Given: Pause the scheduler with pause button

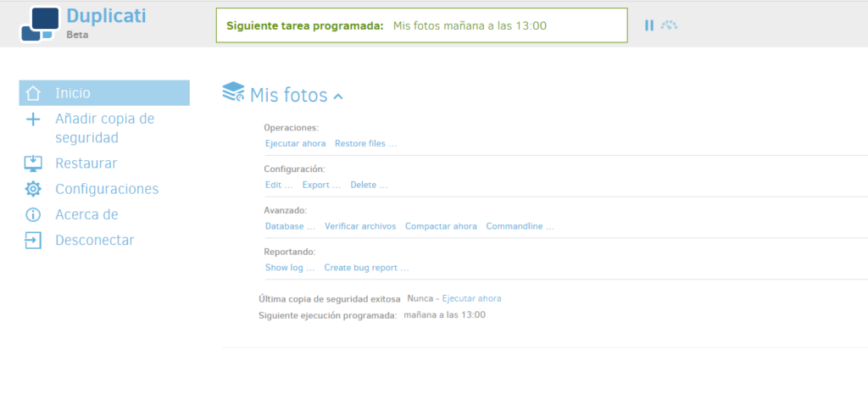Looking at the screenshot, I should point(649,25).
